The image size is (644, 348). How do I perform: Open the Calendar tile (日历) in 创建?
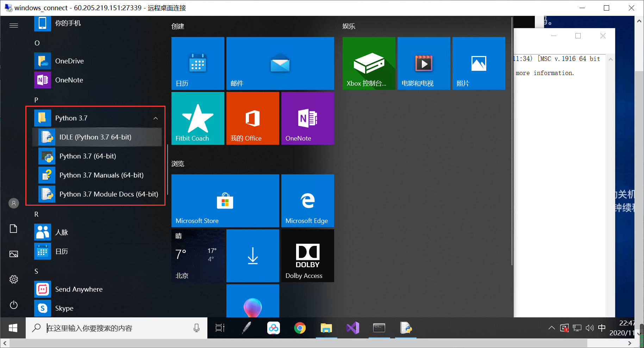point(198,63)
